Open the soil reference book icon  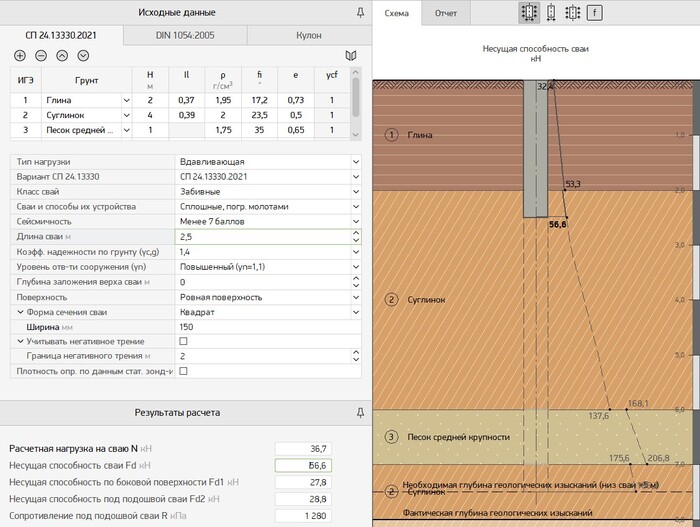coord(350,56)
